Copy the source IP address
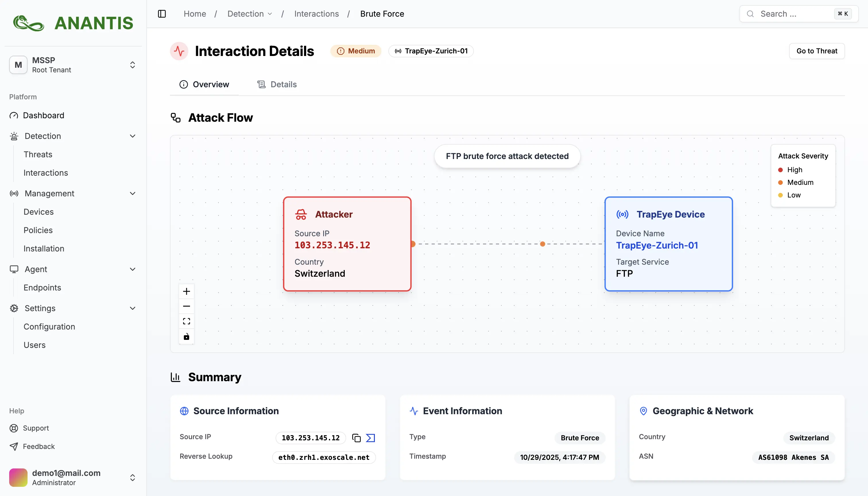 point(356,438)
